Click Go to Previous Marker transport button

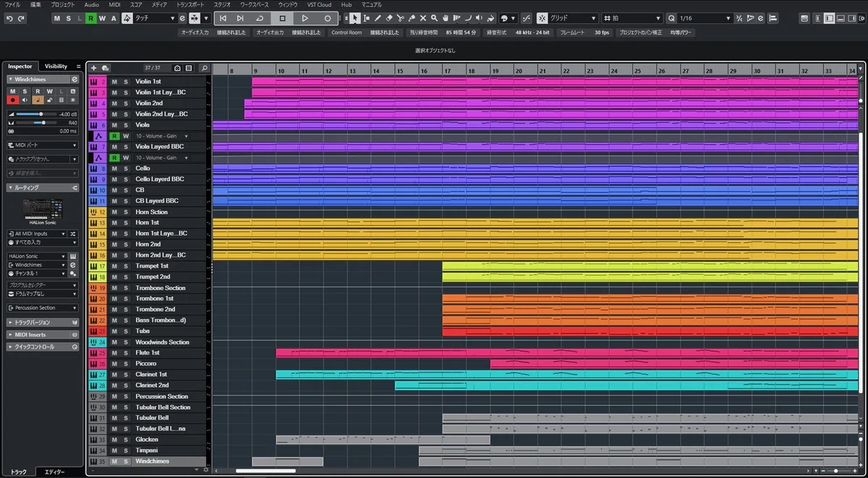pos(224,18)
